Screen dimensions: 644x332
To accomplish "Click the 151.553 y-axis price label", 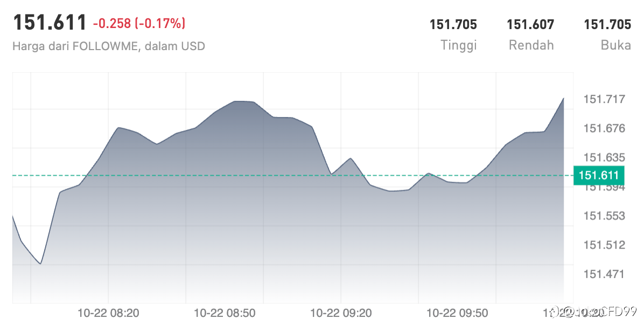I will point(604,216).
